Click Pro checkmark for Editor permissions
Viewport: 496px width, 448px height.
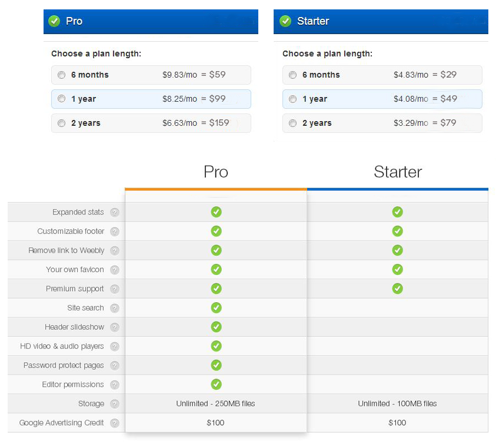click(217, 384)
